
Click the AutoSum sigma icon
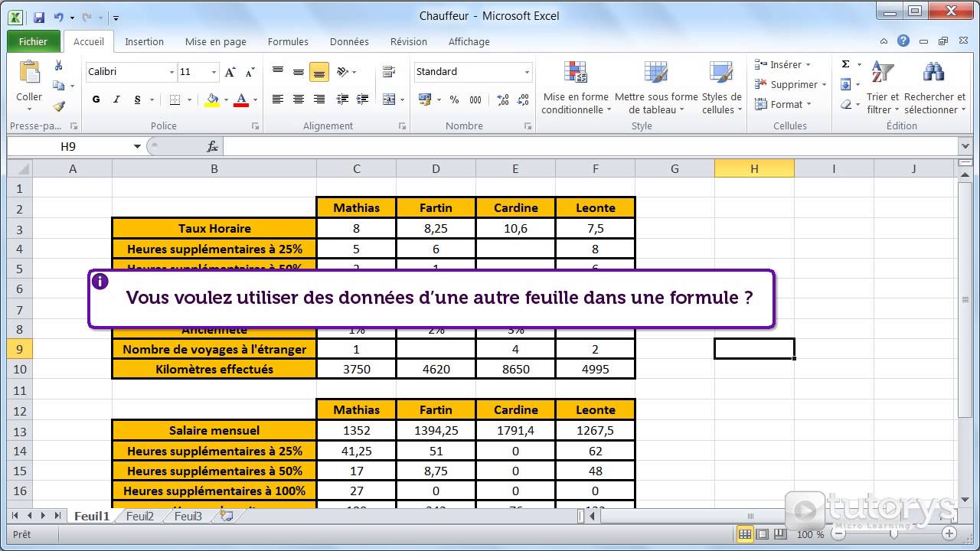[x=846, y=65]
